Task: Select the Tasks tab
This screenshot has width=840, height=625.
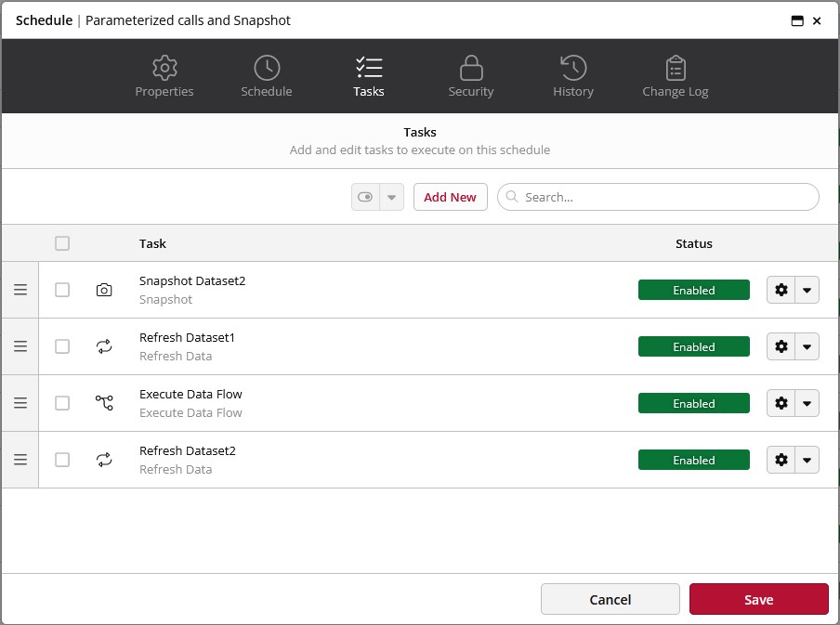Action: [369, 75]
